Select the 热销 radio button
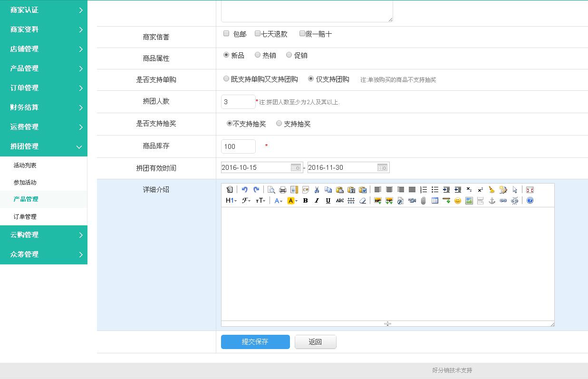This screenshot has width=588, height=379. click(258, 55)
